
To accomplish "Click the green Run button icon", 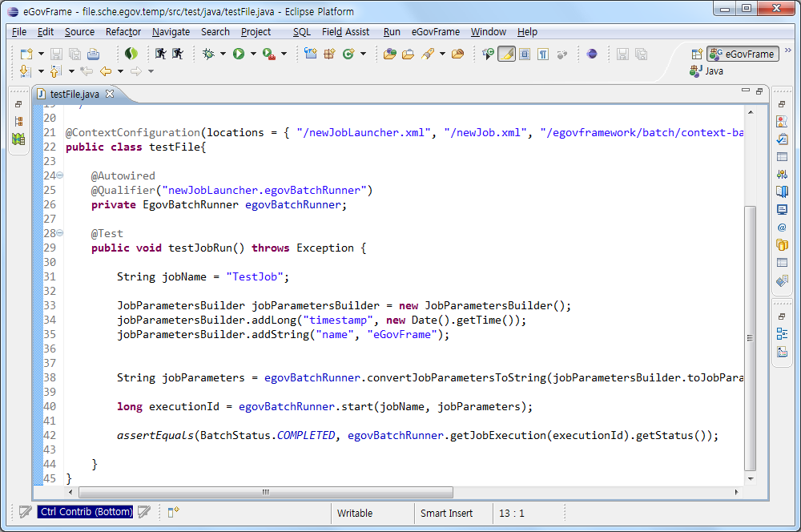I will (239, 54).
